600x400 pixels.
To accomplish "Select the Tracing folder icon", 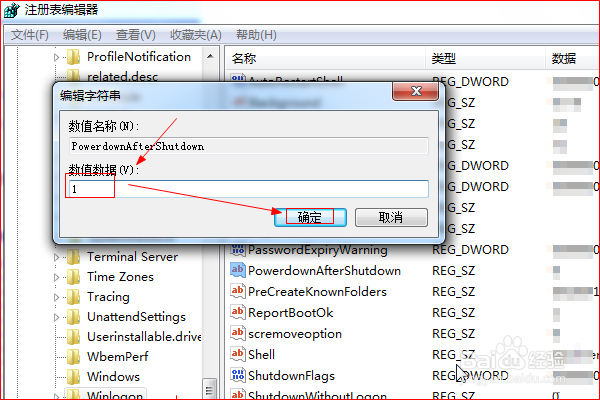I will 73,297.
